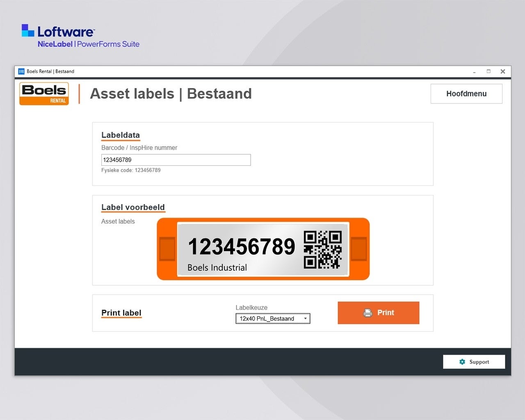Click the Fysieke code text below the field
Viewport: 525px width, 420px height.
131,170
